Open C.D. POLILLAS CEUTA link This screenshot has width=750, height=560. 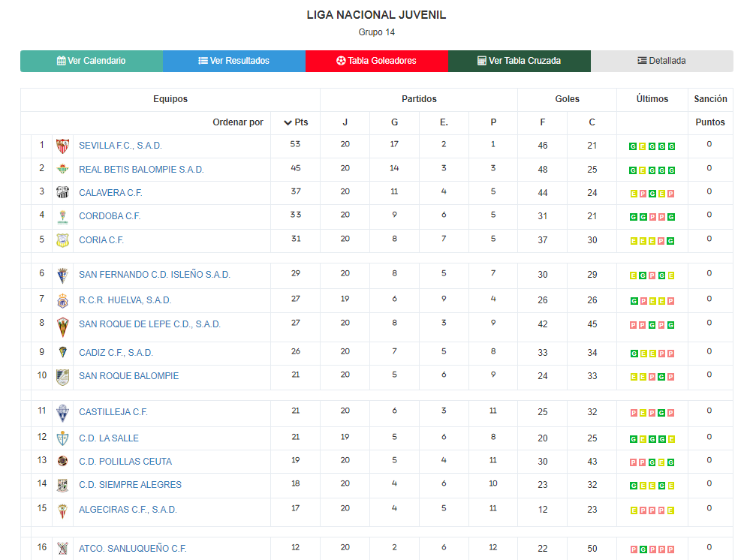click(125, 462)
